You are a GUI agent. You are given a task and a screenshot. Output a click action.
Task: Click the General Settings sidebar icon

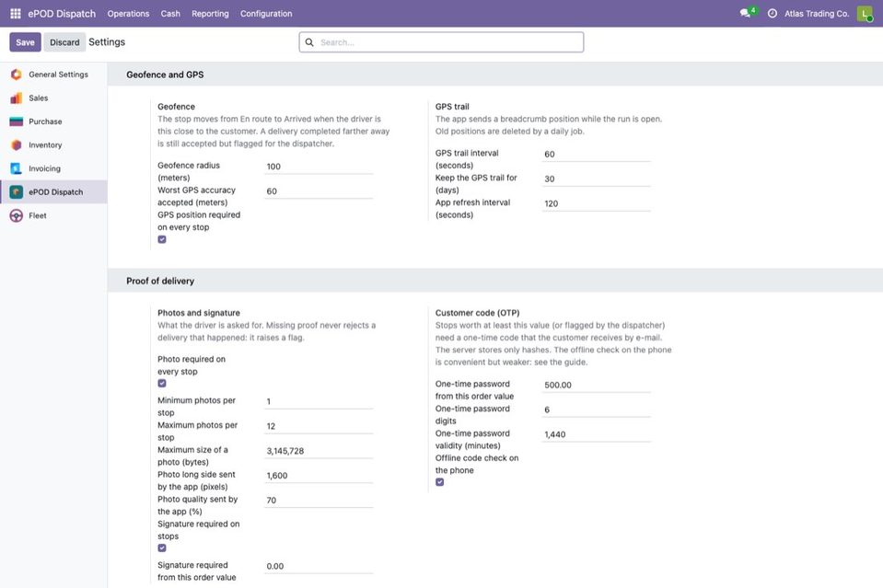[17, 75]
